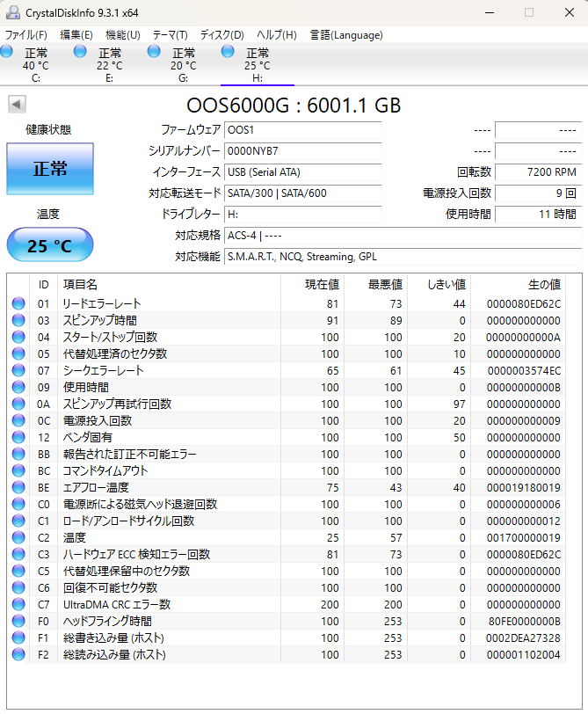Click the blue status orb for drive H:
The image size is (588, 714).
[x=228, y=52]
